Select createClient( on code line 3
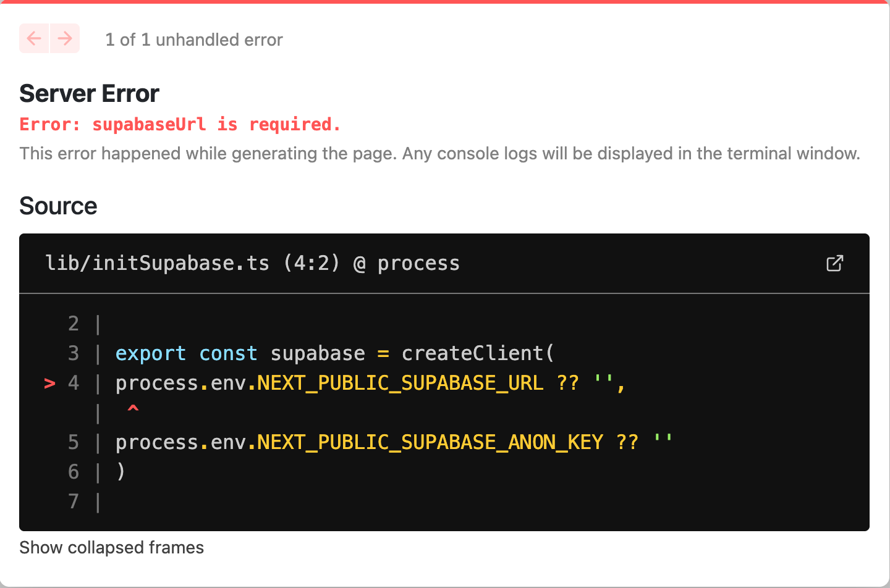Screen dimensions: 890x588 coord(478,353)
